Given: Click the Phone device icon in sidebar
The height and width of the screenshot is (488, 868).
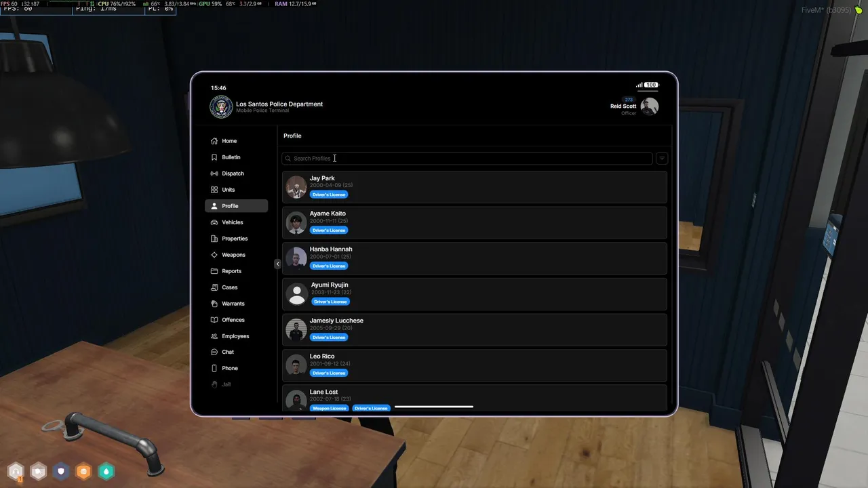Looking at the screenshot, I should [214, 368].
